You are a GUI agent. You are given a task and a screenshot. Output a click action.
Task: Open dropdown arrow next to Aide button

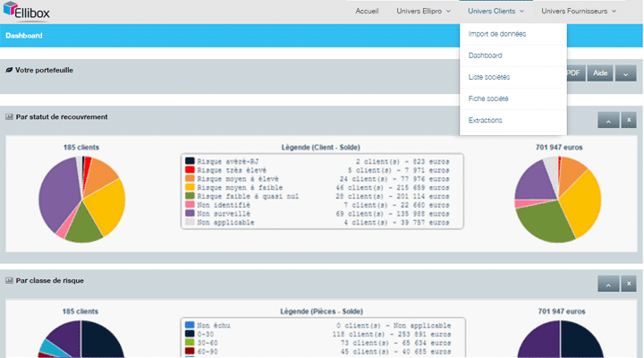[627, 73]
